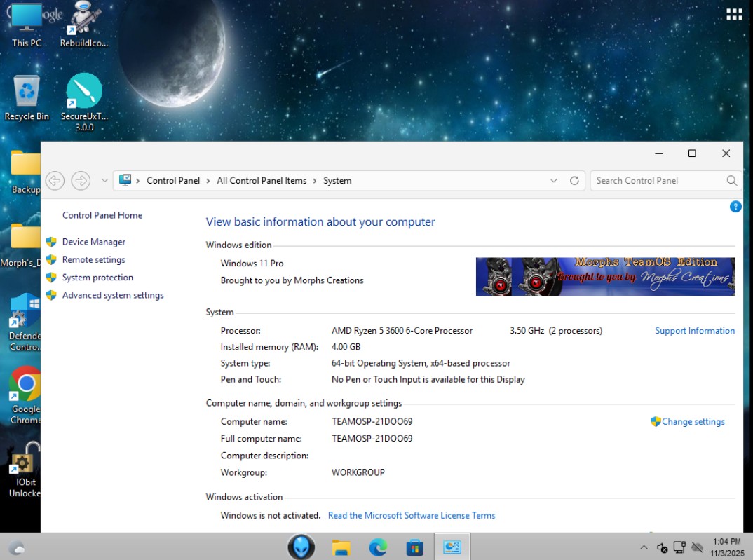The height and width of the screenshot is (560, 753).
Task: Select All Control Panel Items breadcrumb
Action: coord(262,181)
